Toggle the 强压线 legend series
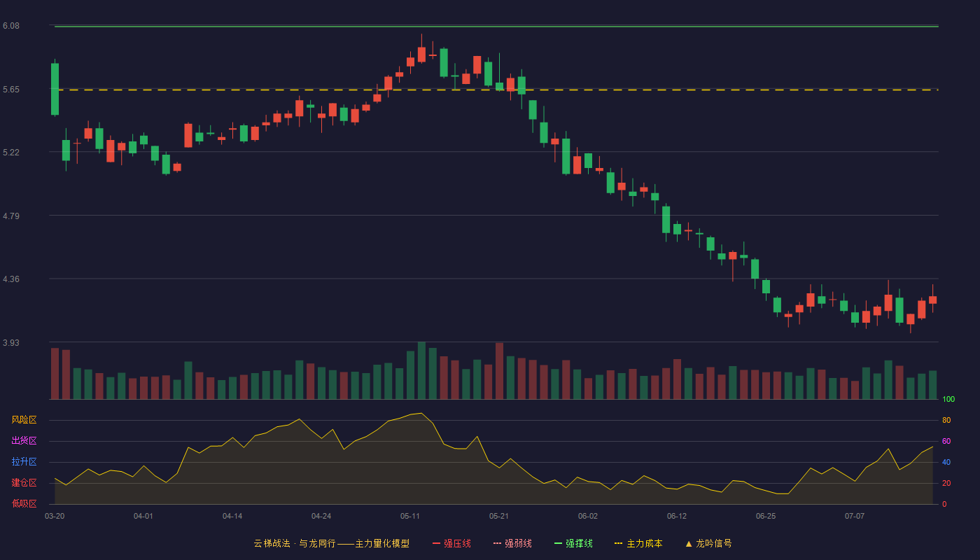The height and width of the screenshot is (560, 980). coord(451,543)
